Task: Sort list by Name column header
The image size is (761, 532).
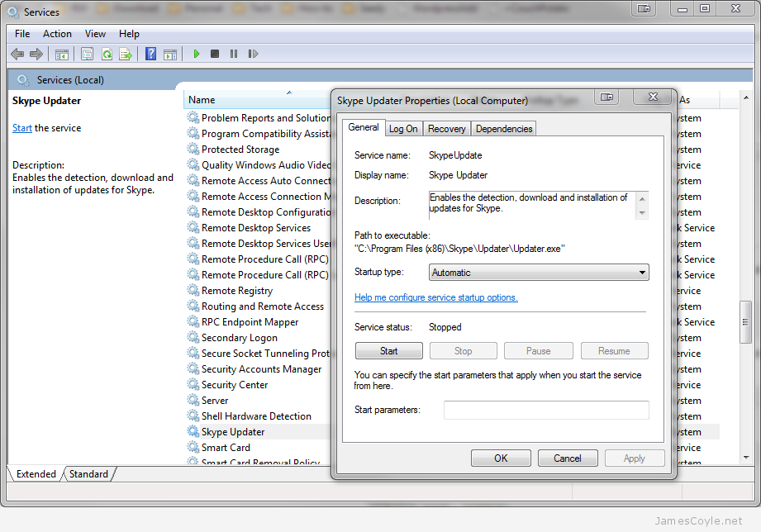Action: 257,100
